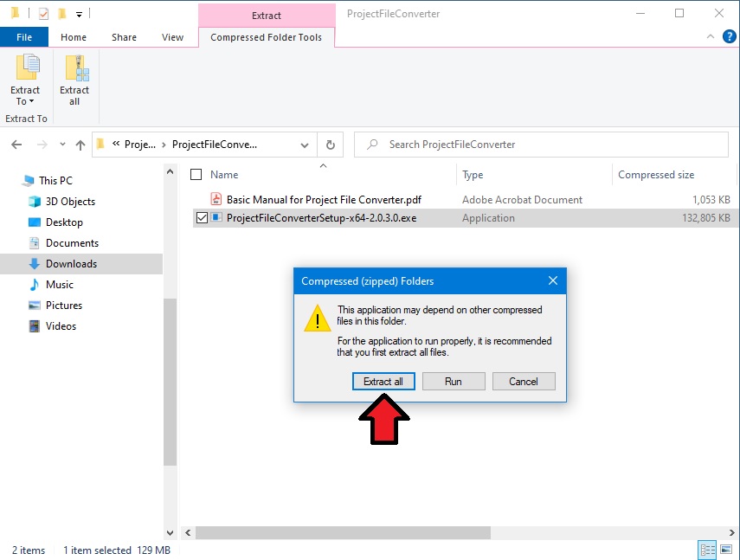The width and height of the screenshot is (740, 560).
Task: Click the Cancel button in dialog
Action: [x=524, y=381]
